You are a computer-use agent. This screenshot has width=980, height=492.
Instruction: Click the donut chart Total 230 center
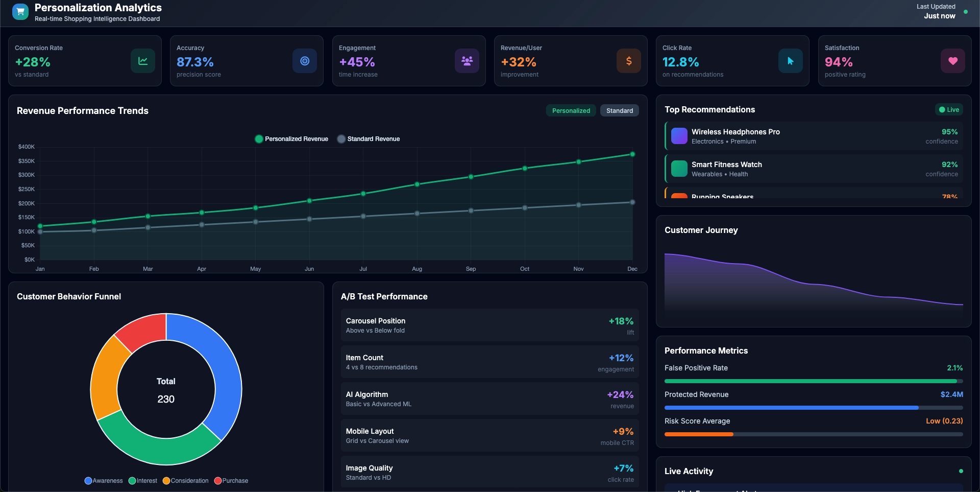pyautogui.click(x=165, y=390)
